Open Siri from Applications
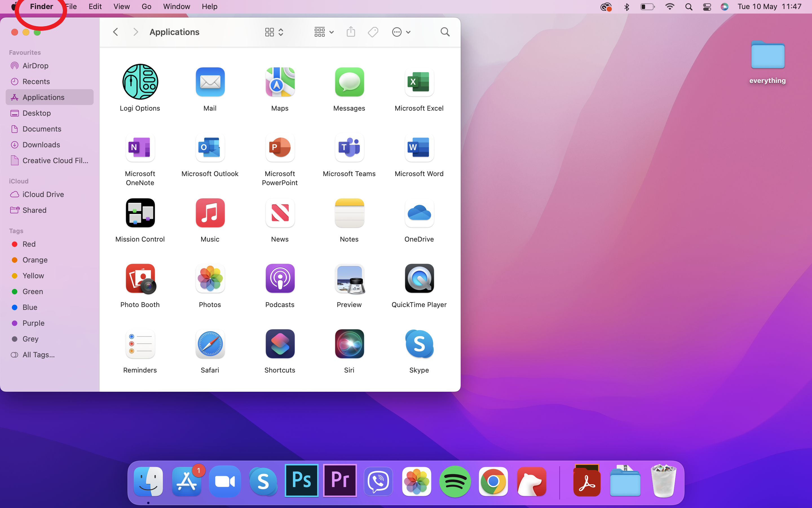Image resolution: width=812 pixels, height=508 pixels. pyautogui.click(x=349, y=344)
